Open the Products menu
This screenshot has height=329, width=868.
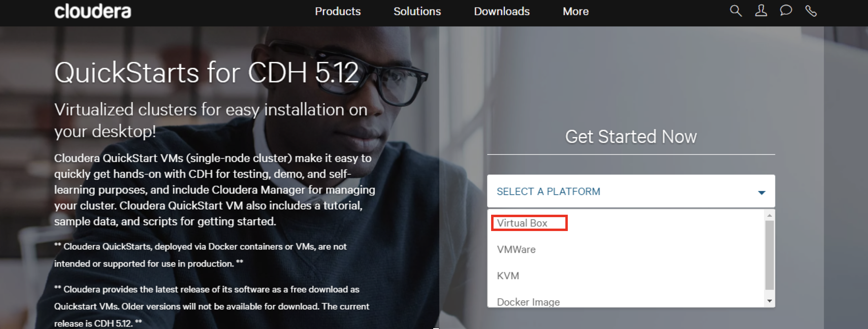(338, 11)
